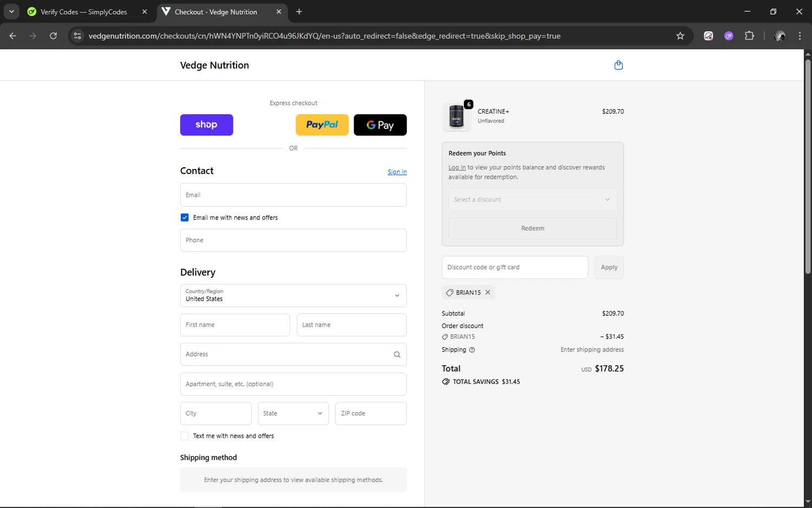
Task: Open the browser extensions puzzle icon
Action: (x=749, y=36)
